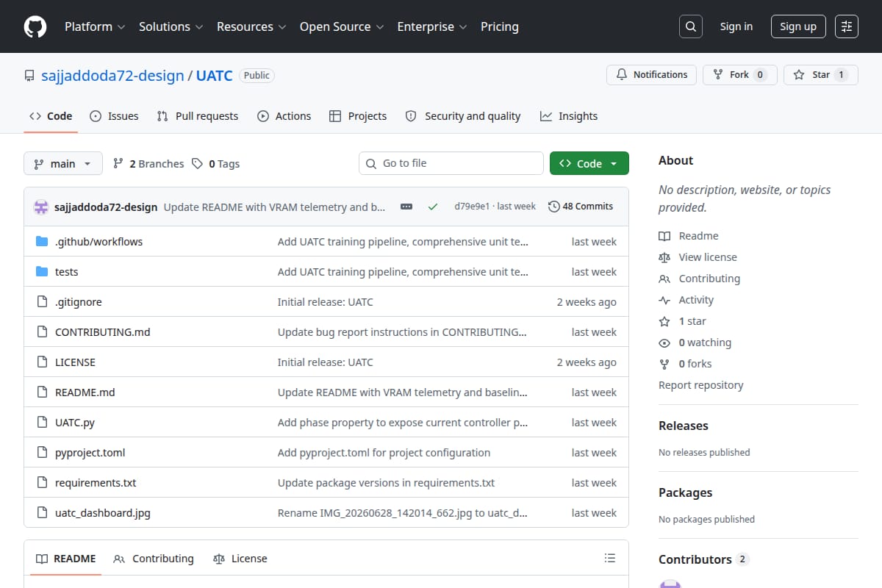The height and width of the screenshot is (588, 882).
Task: Expand the Platform menu
Action: [95, 26]
